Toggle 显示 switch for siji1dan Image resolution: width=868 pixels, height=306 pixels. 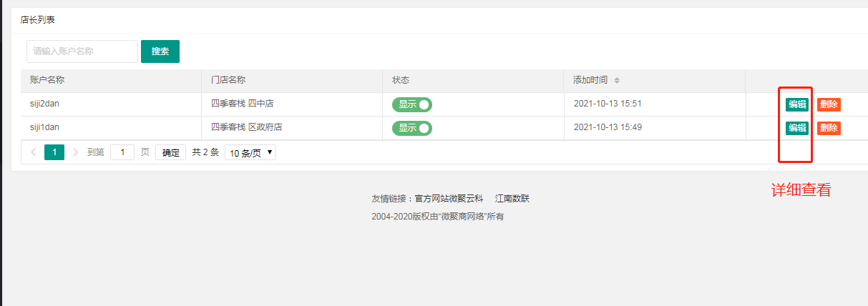coord(412,129)
